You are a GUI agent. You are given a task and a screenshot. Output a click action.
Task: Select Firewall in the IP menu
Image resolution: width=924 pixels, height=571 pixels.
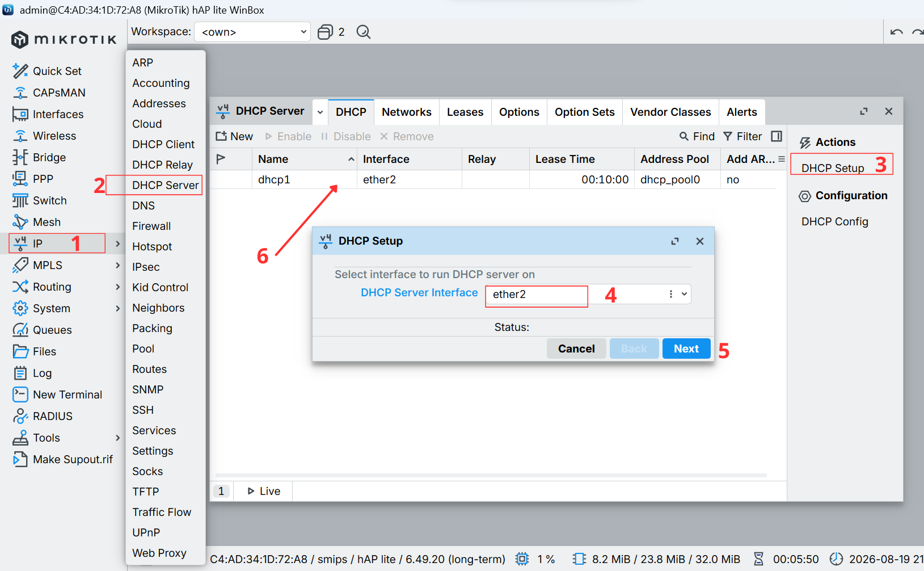click(151, 226)
